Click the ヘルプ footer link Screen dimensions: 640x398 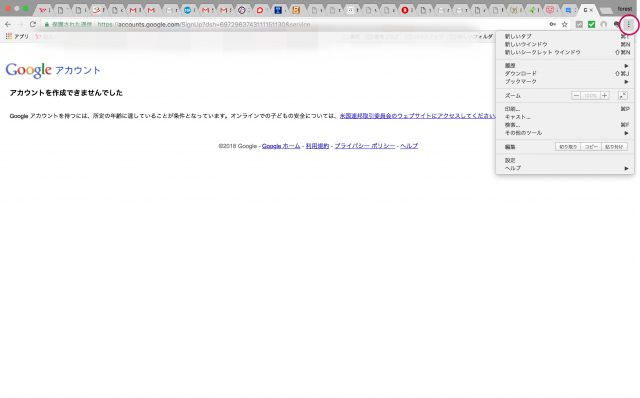coord(409,146)
